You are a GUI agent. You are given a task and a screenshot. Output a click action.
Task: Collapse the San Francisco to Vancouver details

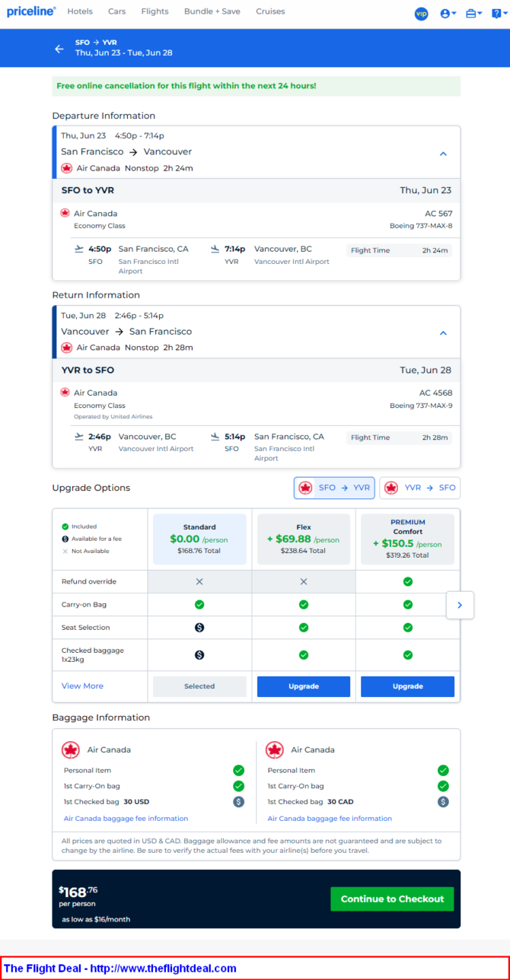click(x=443, y=154)
